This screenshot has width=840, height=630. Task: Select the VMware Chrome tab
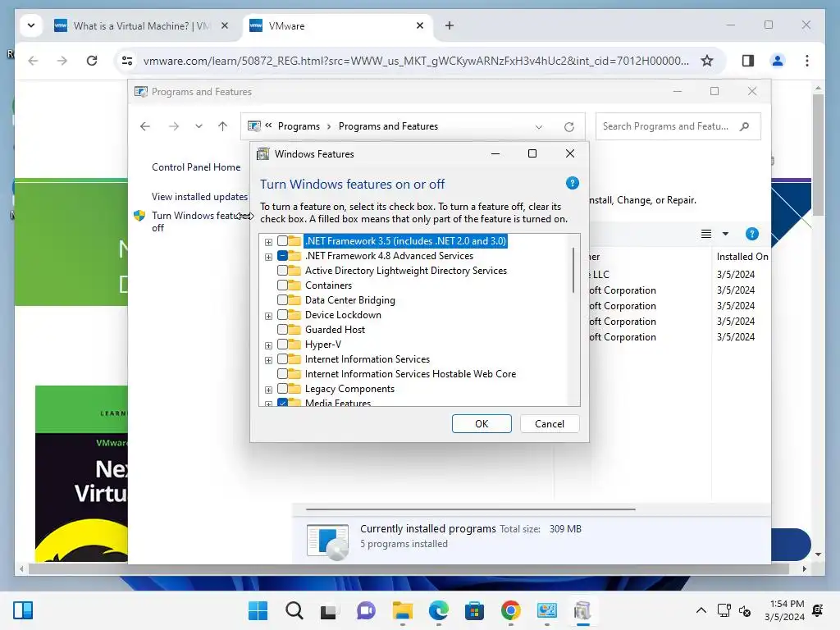[337, 25]
